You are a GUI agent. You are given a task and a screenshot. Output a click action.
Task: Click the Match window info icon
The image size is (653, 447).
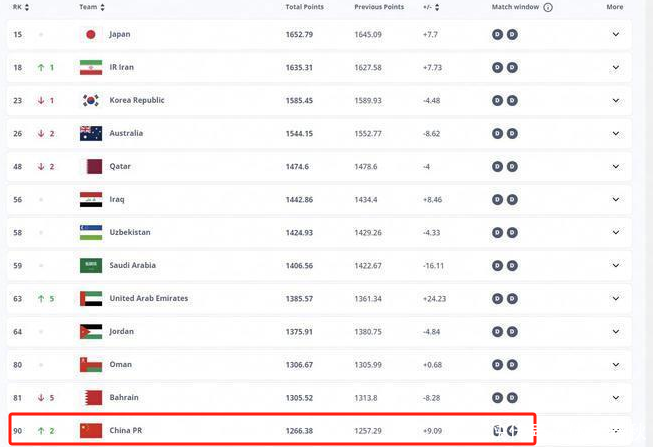(x=548, y=7)
